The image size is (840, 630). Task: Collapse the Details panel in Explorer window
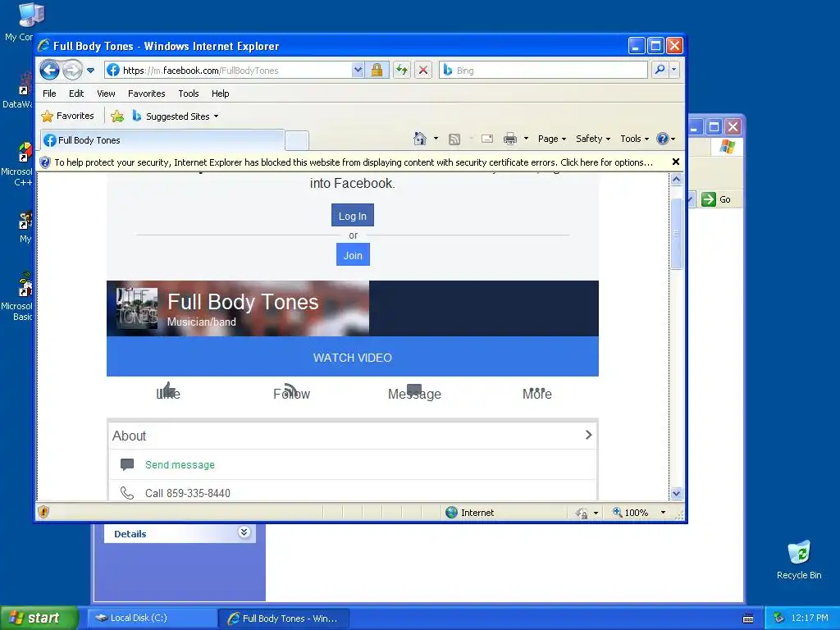click(x=244, y=532)
